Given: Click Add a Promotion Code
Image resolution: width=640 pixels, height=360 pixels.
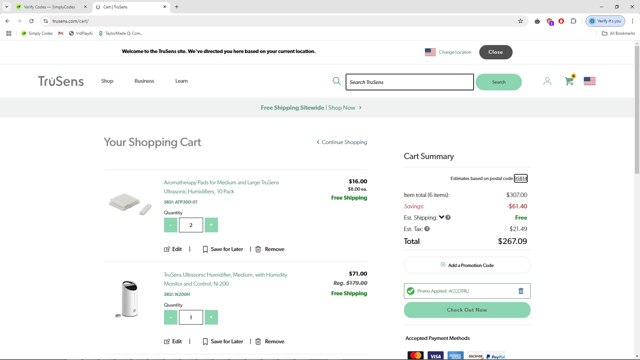Looking at the screenshot, I should 467,265.
